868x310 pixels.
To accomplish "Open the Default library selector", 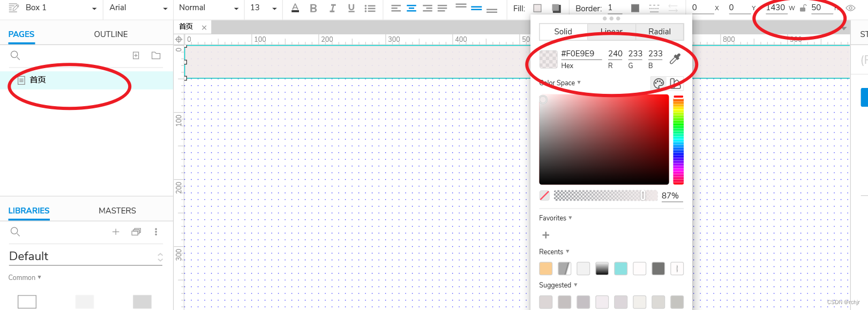I will 86,256.
